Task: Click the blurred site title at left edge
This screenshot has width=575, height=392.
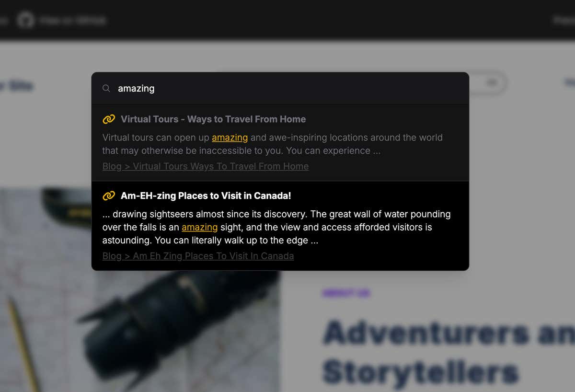Action: [16, 86]
